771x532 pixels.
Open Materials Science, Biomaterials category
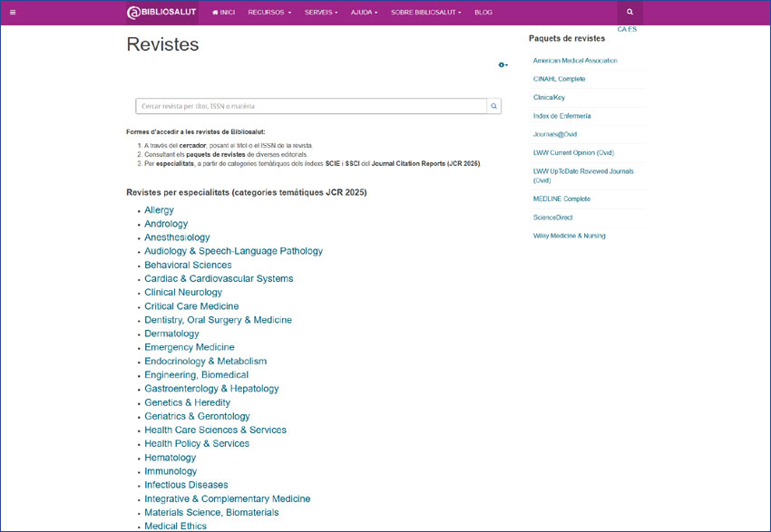tap(211, 513)
